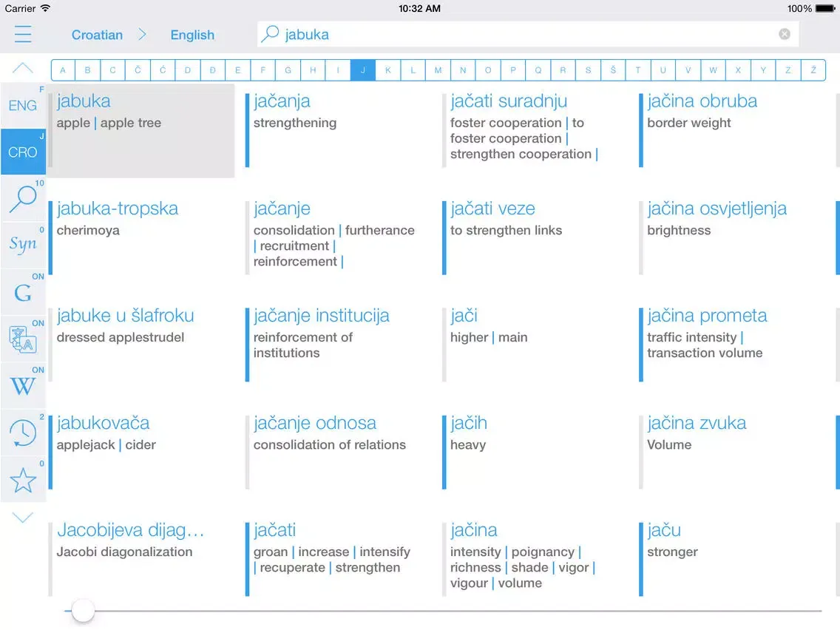Tap the translation 'to strengthen links'
This screenshot has width=840, height=630.
pos(507,231)
